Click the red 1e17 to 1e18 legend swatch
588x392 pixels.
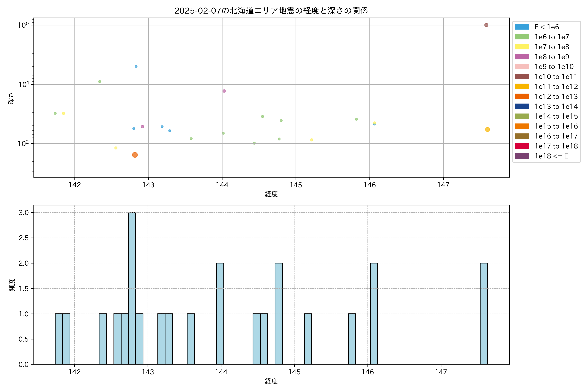(x=522, y=146)
